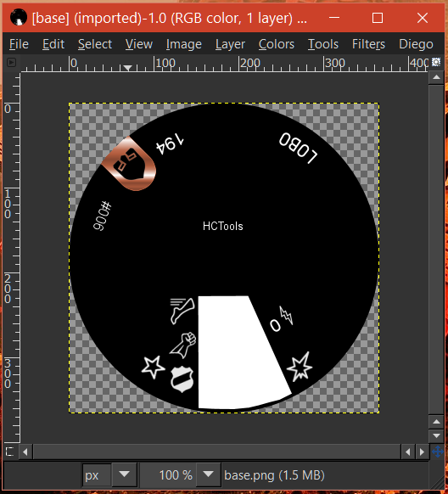Toggle the Quick Mask button at bottom left
Screen dimensions: 448x494
[10, 452]
